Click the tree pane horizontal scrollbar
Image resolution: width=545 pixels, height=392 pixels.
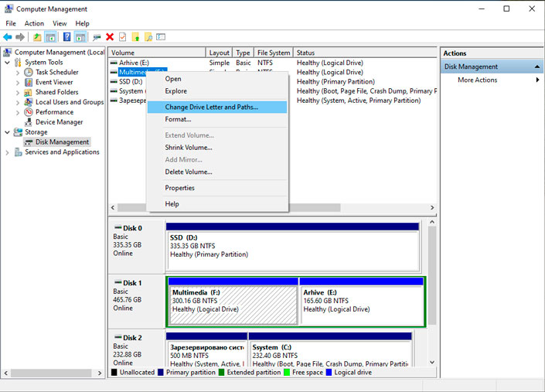(x=51, y=373)
